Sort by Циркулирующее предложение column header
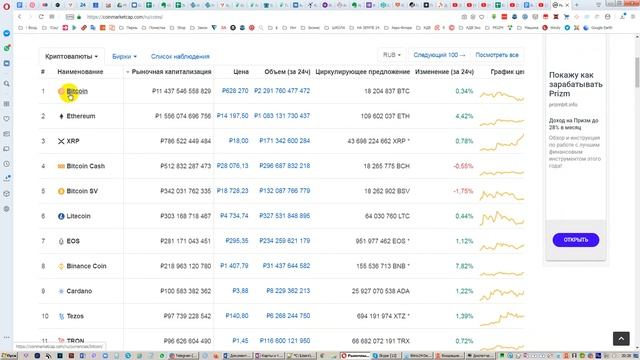The width and height of the screenshot is (640, 360). pos(362,72)
